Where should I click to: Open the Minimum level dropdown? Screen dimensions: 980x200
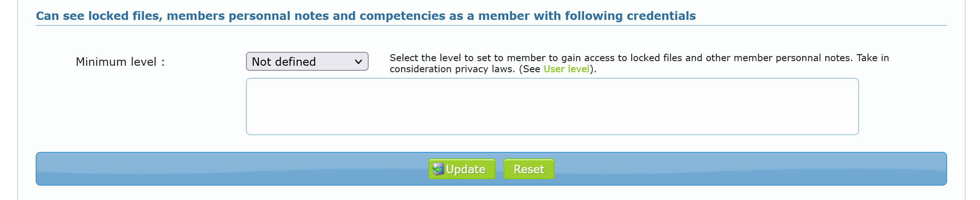[x=307, y=62]
